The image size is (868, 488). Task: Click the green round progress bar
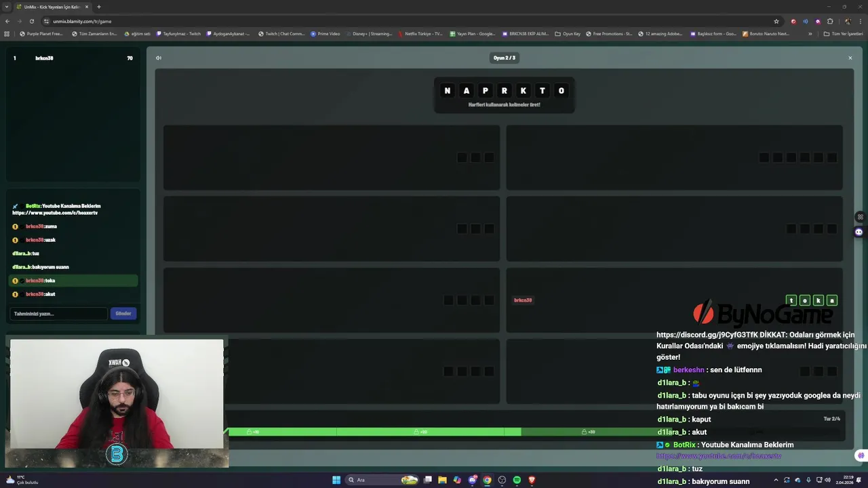point(374,432)
